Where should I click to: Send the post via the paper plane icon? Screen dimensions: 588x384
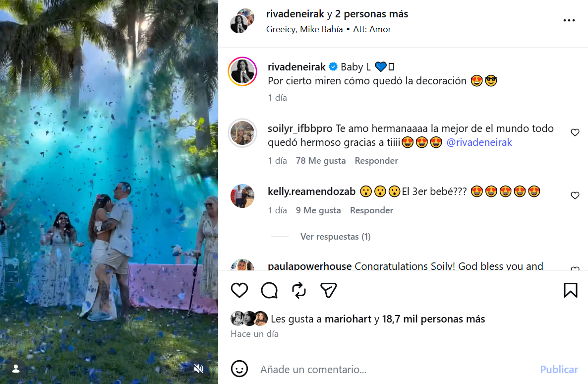coord(329,291)
